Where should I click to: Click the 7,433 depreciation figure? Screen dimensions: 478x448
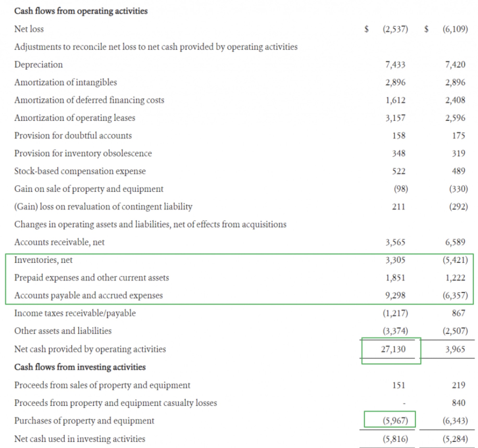395,65
